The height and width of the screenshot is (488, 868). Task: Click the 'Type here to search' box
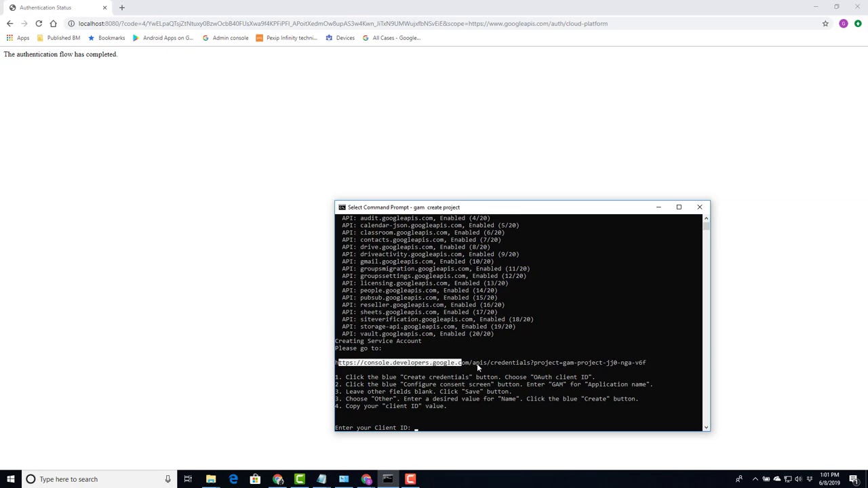pos(98,479)
